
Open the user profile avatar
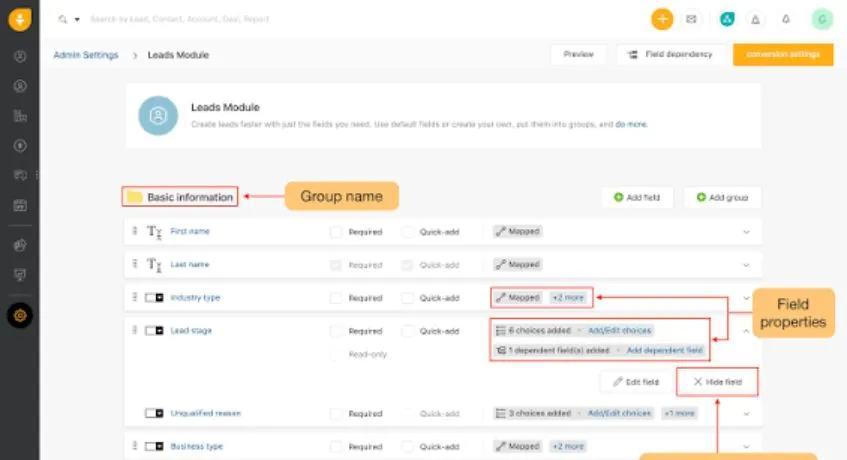(x=822, y=19)
